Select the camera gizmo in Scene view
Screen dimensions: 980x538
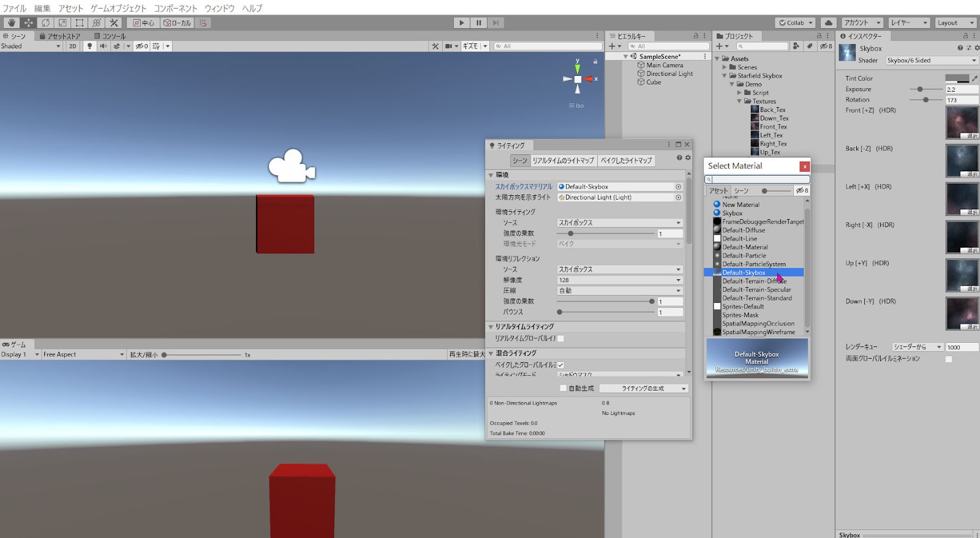tap(292, 166)
